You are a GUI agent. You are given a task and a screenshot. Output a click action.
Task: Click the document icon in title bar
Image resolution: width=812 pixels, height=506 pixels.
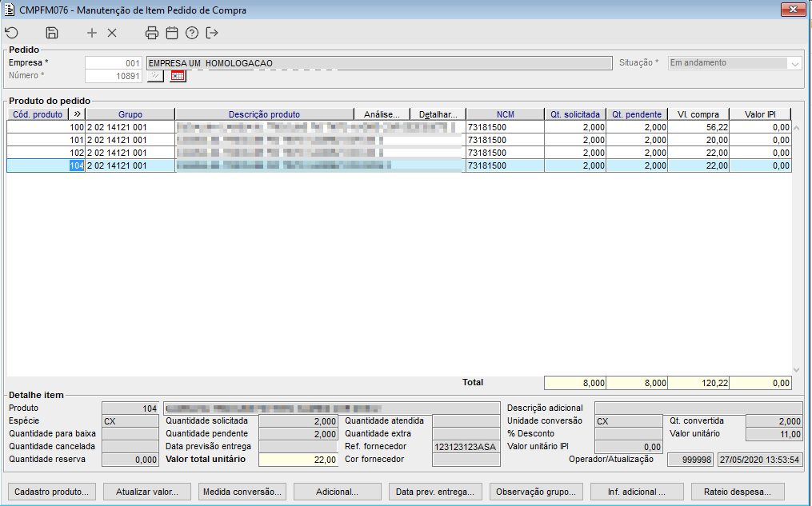[10, 10]
